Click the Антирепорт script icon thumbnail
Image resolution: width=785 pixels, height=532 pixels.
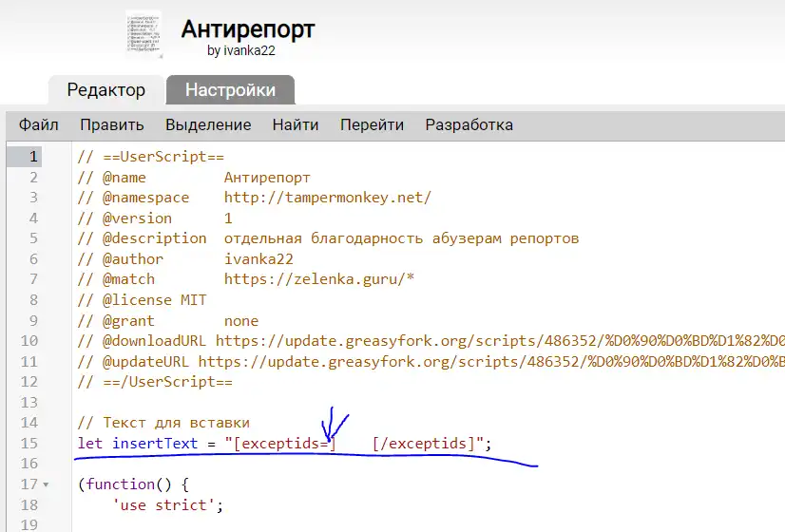coord(144,34)
